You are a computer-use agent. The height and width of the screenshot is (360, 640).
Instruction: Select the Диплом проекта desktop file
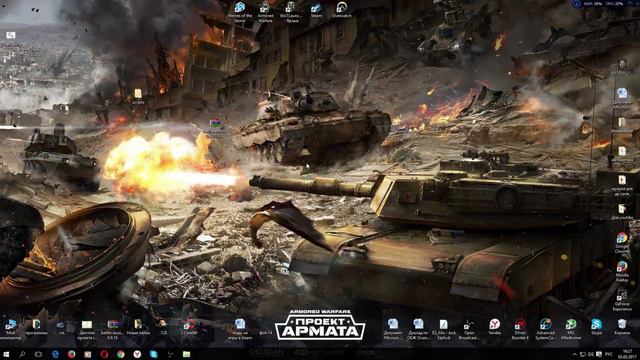coord(87,330)
